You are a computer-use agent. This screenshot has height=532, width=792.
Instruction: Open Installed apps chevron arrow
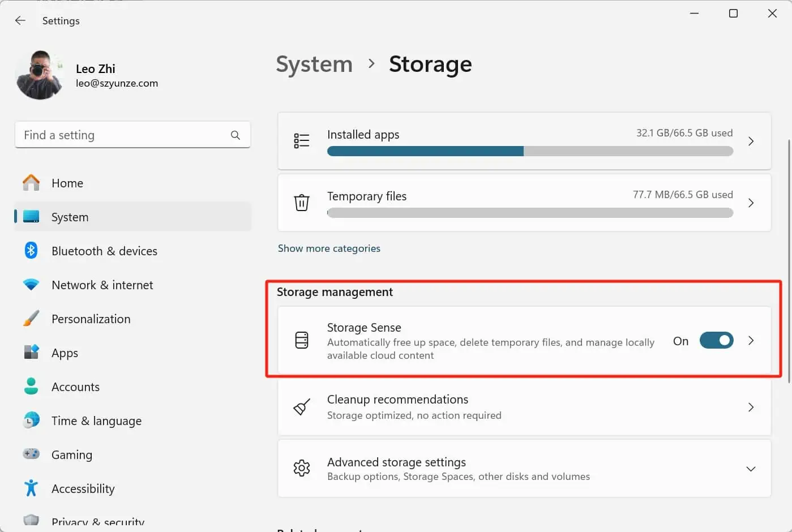click(751, 141)
